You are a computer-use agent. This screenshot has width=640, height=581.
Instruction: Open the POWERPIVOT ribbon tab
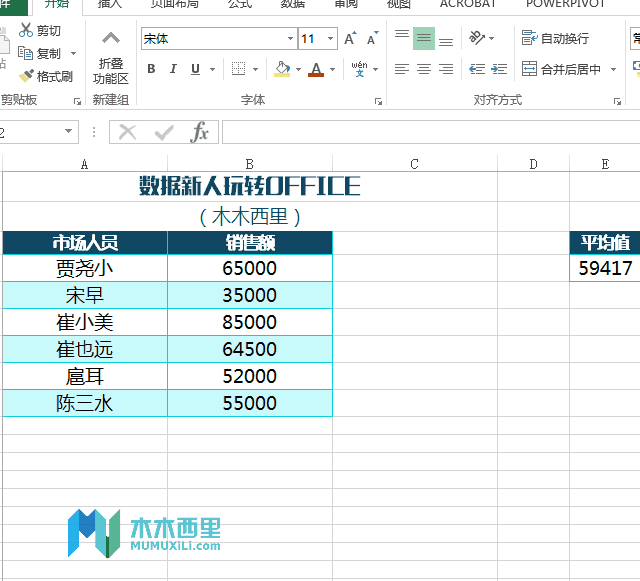click(565, 4)
